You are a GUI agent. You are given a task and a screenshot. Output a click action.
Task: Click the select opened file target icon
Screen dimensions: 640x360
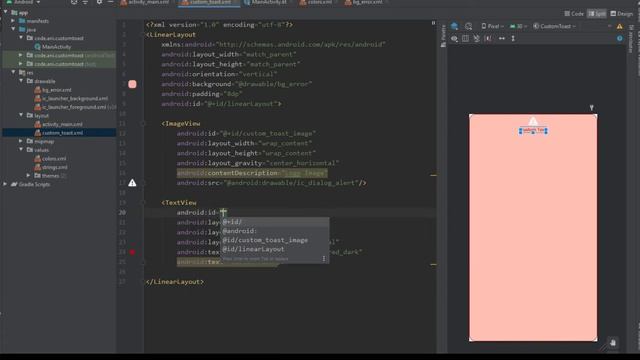coord(74,2)
